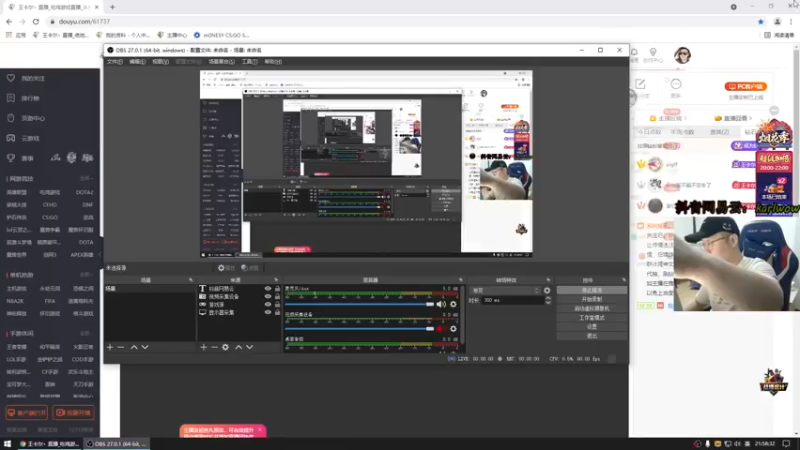
Task: Open source properties gear in Sources toolbar
Action: click(x=226, y=347)
